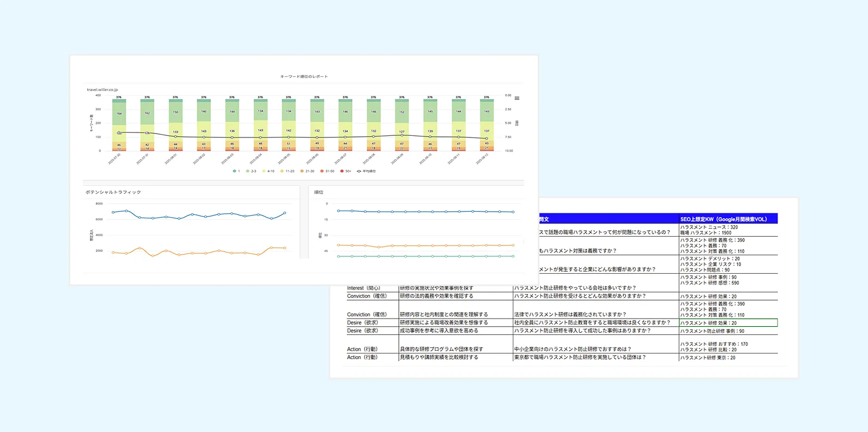
Task: Select the 順位 panel title
Action: [319, 192]
